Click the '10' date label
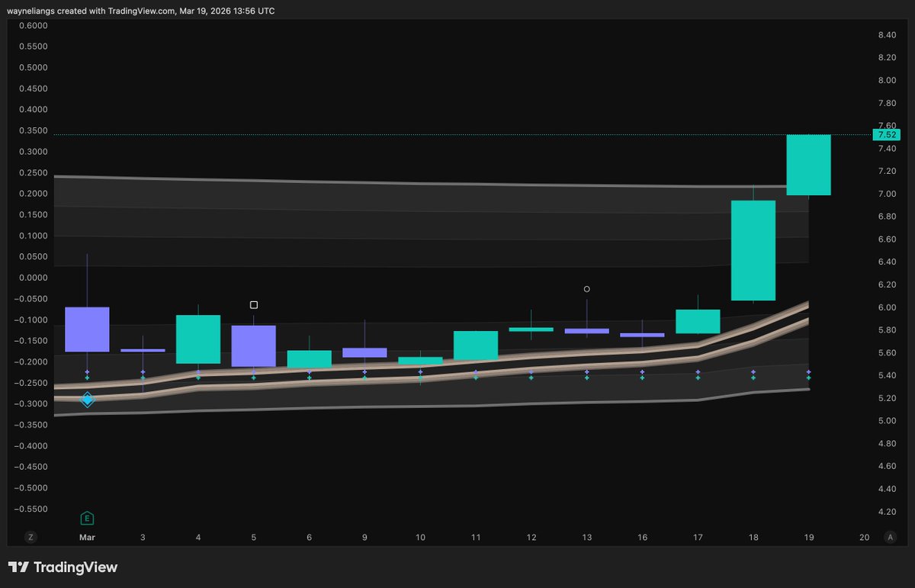The image size is (915, 588). point(420,538)
